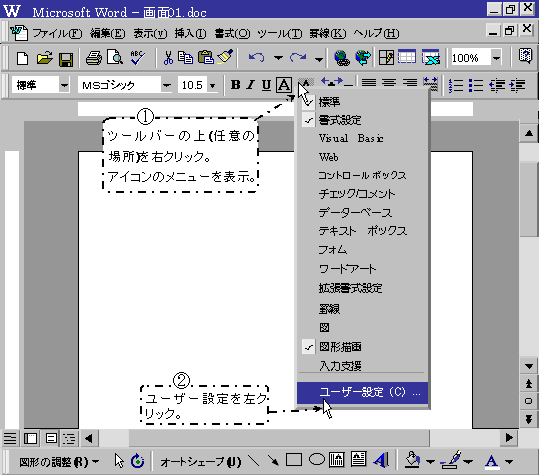Select the line drawing tool
The height and width of the screenshot is (475, 539).
[254, 461]
